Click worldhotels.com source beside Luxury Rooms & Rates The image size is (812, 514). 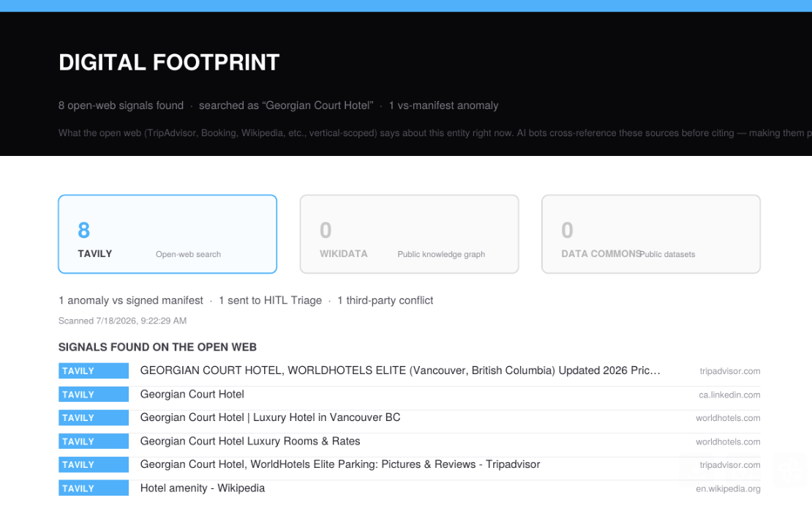point(728,442)
